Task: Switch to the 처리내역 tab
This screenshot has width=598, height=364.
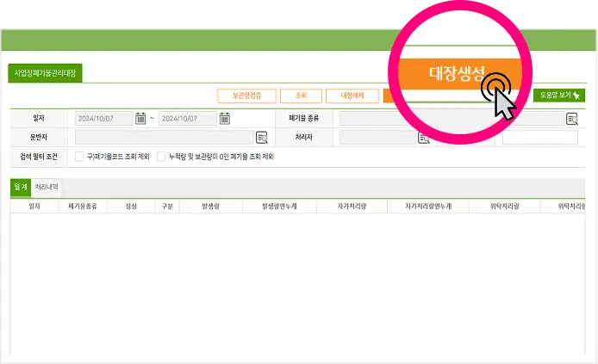Action: click(47, 187)
